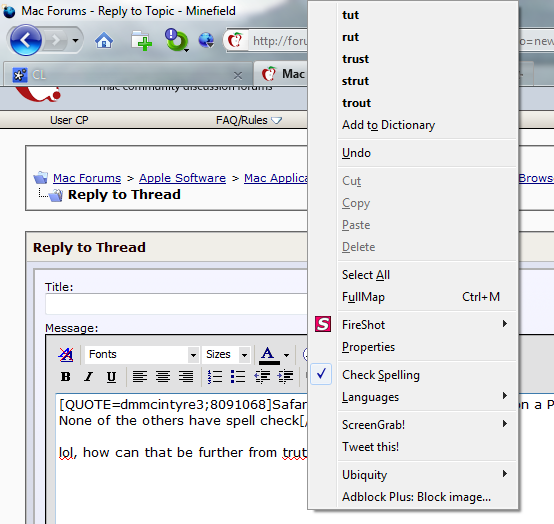Close the CL tab
554x524 pixels.
point(238,75)
